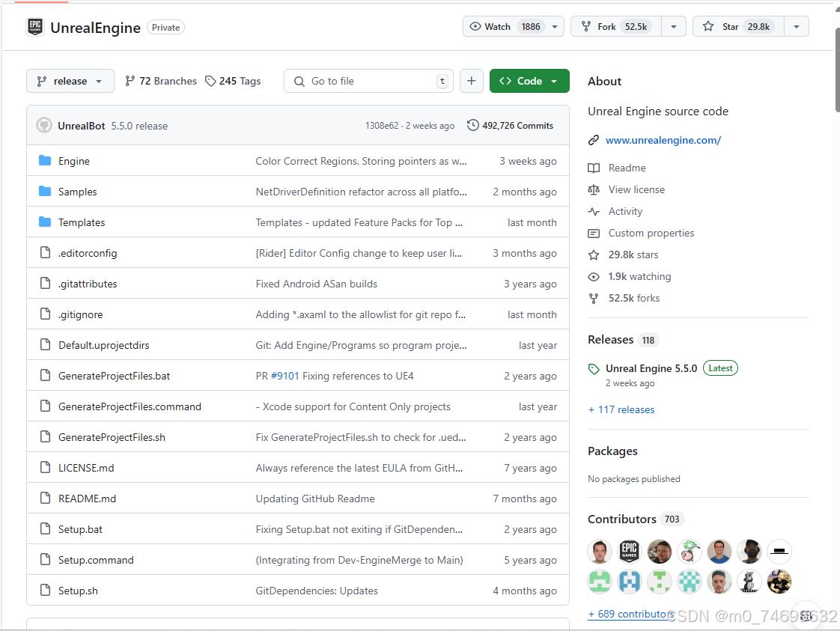Screen dimensions: 840x631
Task: Click the Templates folder icon
Action: coord(45,222)
